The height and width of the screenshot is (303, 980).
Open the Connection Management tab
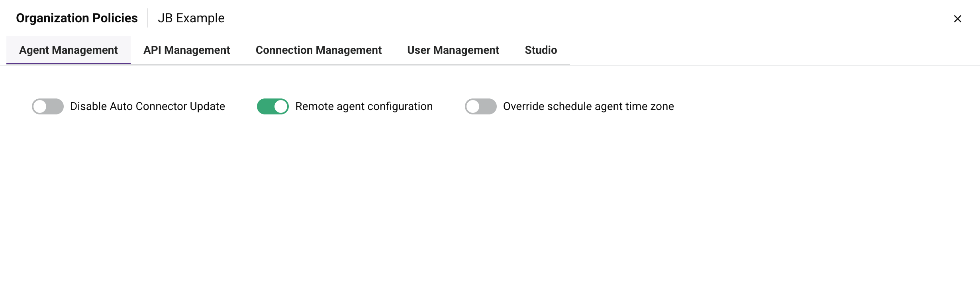318,50
